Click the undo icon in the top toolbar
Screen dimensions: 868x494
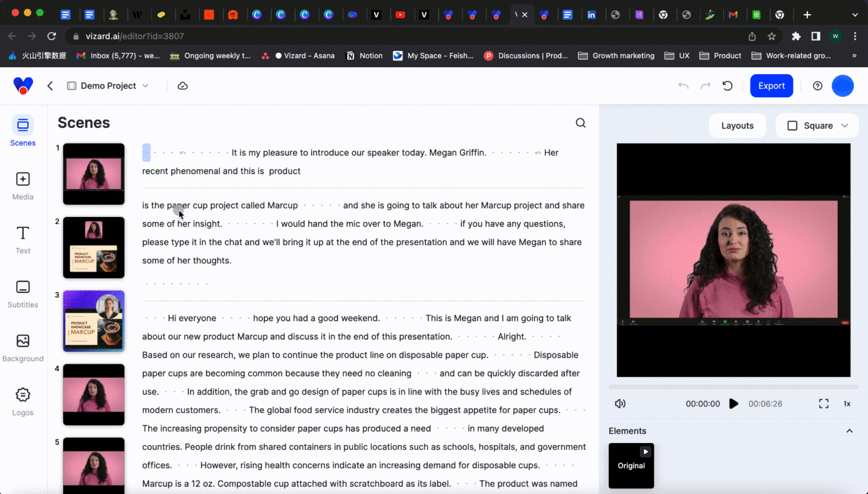[x=683, y=85]
